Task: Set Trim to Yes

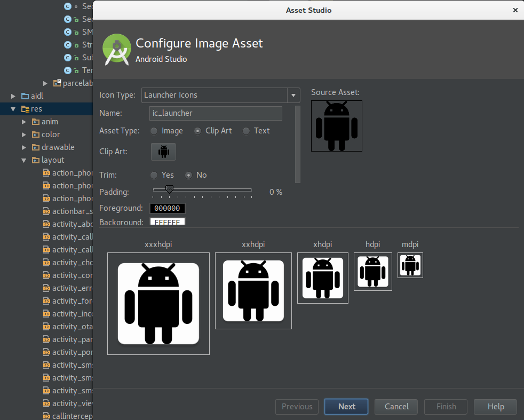Action: [x=154, y=175]
